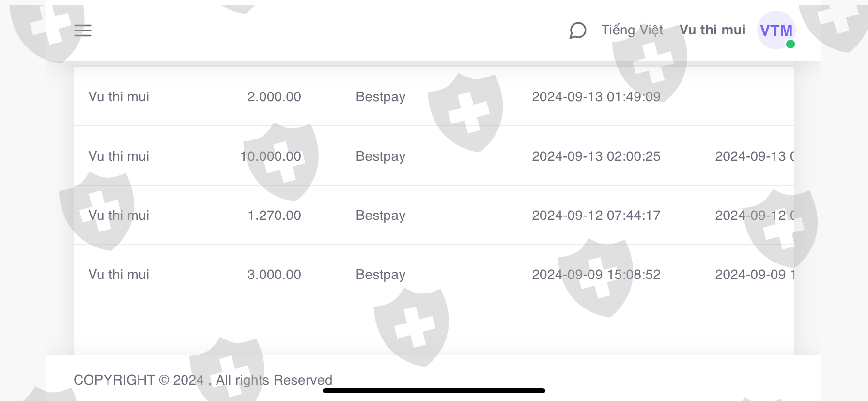Image resolution: width=868 pixels, height=401 pixels.
Task: Click Bestpay in the 3.000.00 row
Action: pos(380,275)
